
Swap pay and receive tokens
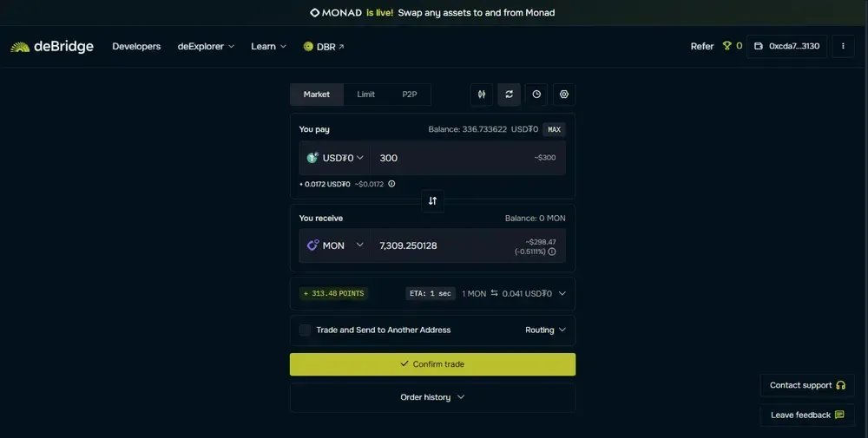(x=432, y=200)
